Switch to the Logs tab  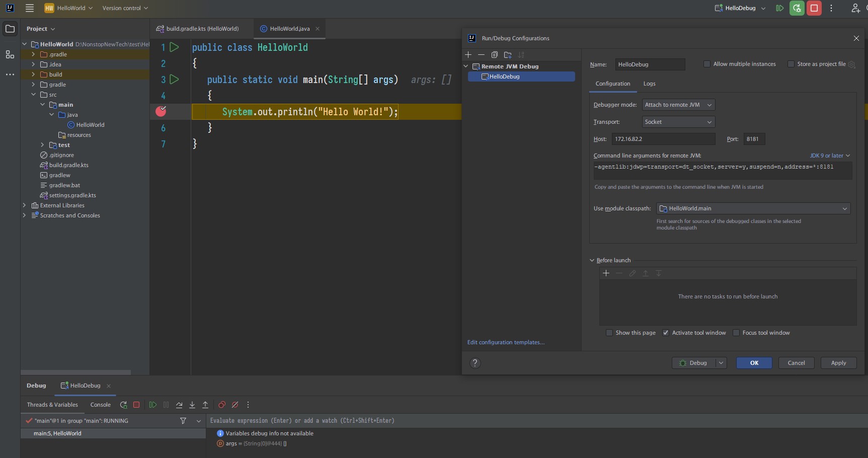[x=649, y=84]
